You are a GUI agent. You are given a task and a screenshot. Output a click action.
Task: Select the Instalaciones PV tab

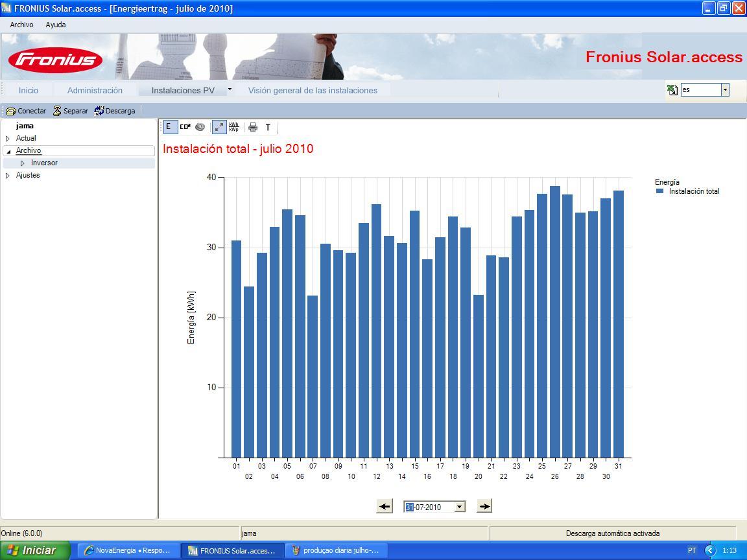click(x=183, y=90)
